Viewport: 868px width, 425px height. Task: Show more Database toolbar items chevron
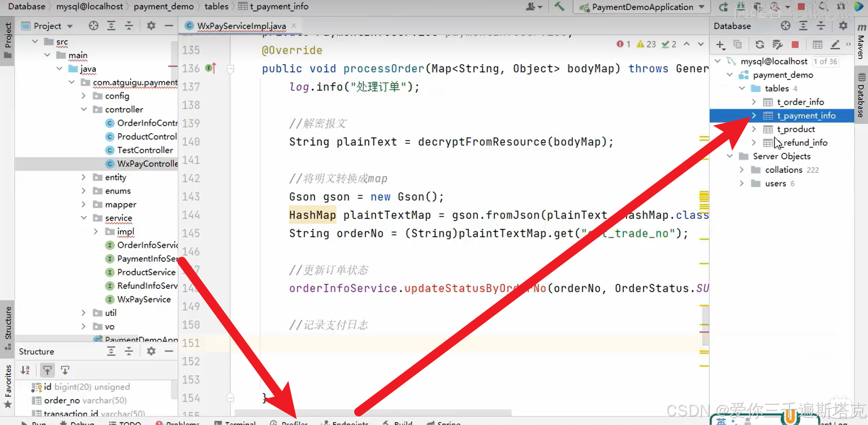tap(848, 44)
